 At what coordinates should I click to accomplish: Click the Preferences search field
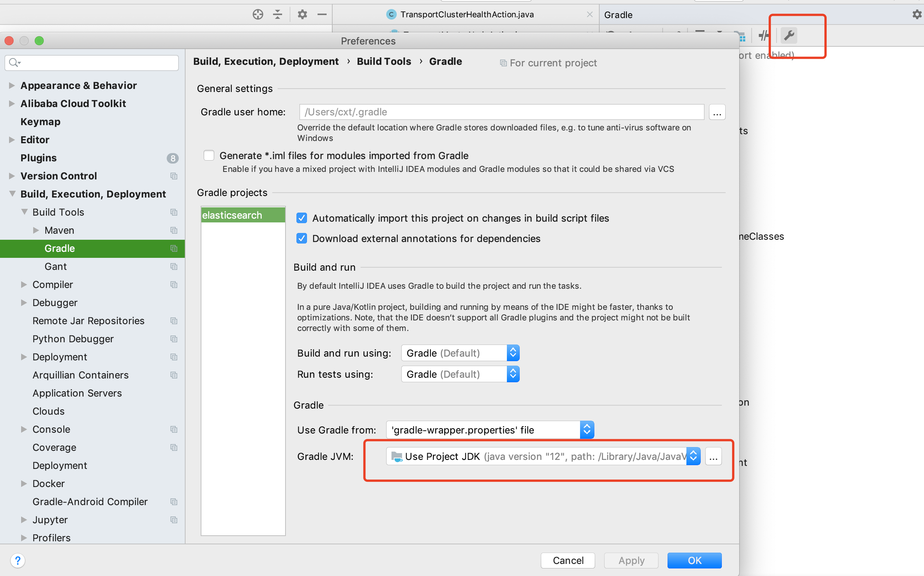tap(91, 63)
